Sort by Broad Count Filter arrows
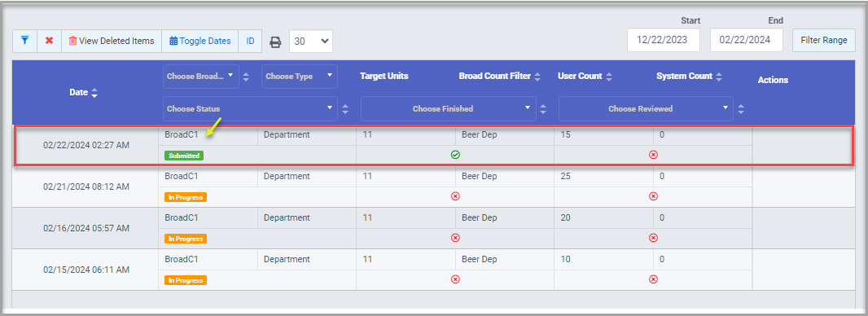The height and width of the screenshot is (316, 868). (x=537, y=77)
